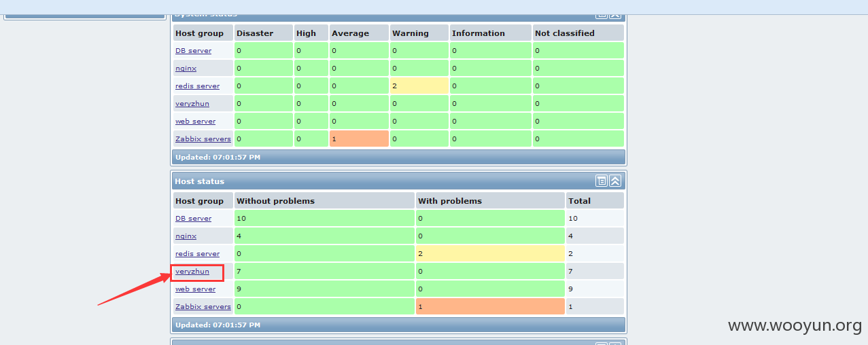This screenshot has height=345, width=868.
Task: Click Total value 9 in web server row
Action: [595, 289]
